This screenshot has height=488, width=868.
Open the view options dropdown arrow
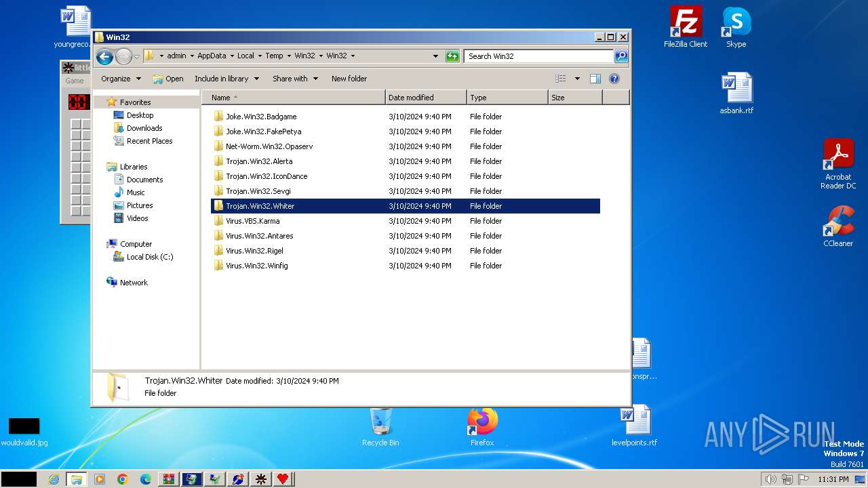pos(577,79)
